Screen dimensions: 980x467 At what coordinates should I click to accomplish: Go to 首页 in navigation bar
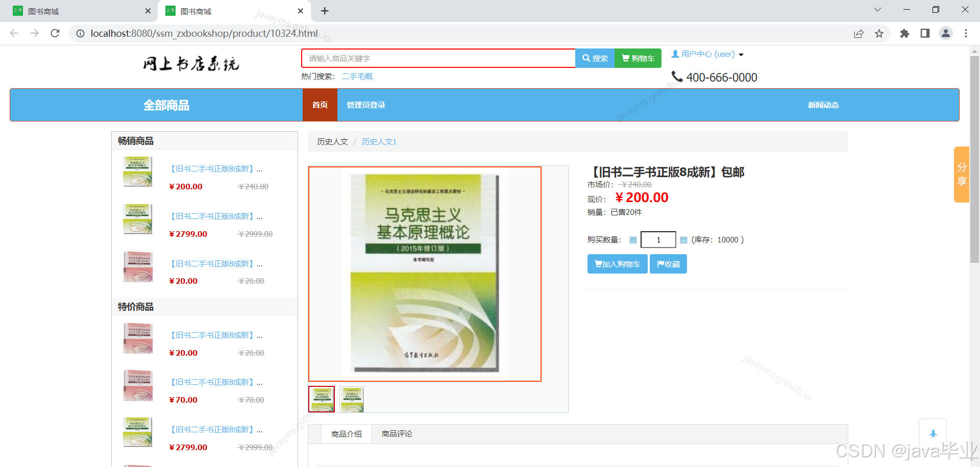(320, 105)
